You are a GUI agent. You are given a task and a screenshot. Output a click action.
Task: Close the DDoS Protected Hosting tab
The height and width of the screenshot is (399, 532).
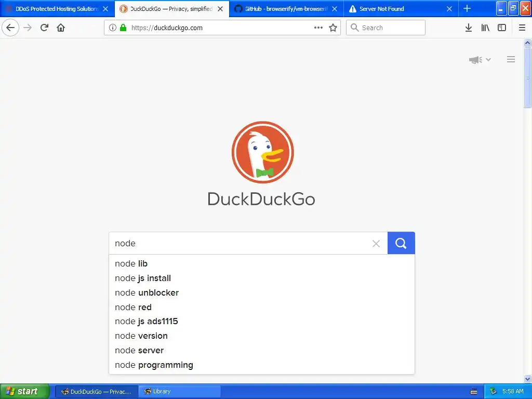[105, 9]
